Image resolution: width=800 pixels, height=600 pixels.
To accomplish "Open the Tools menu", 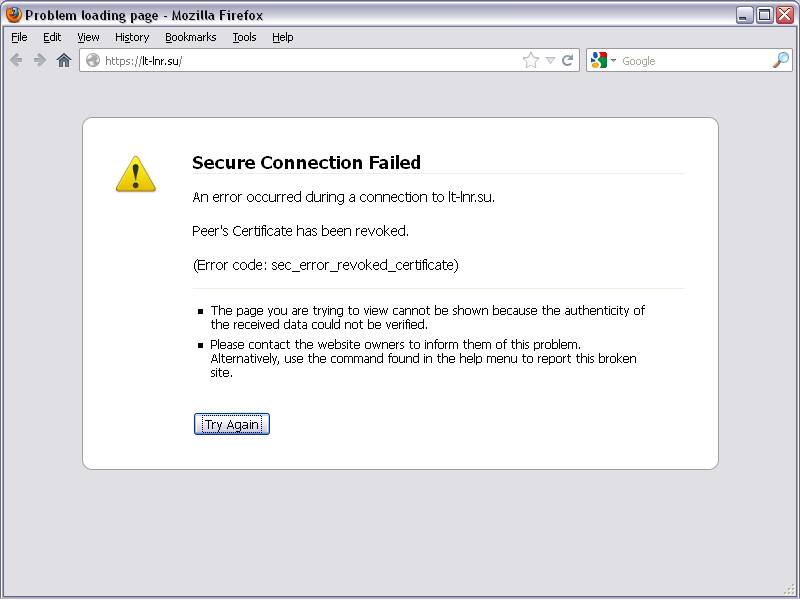I will [244, 37].
